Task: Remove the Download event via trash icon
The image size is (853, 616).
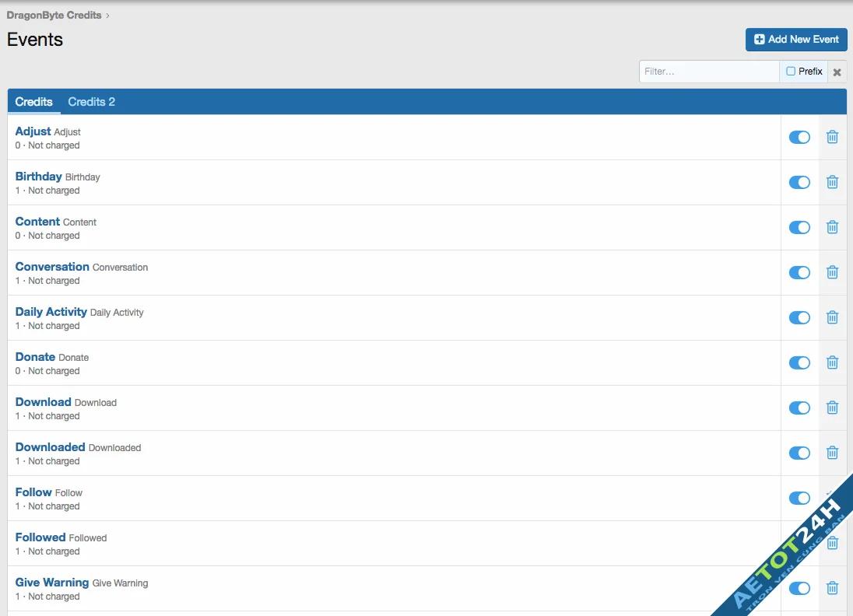Action: 832,408
